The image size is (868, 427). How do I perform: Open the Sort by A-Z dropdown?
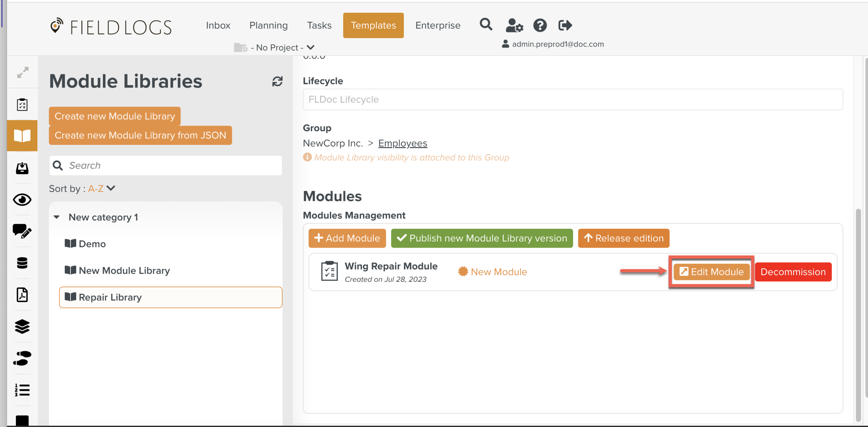click(x=101, y=188)
